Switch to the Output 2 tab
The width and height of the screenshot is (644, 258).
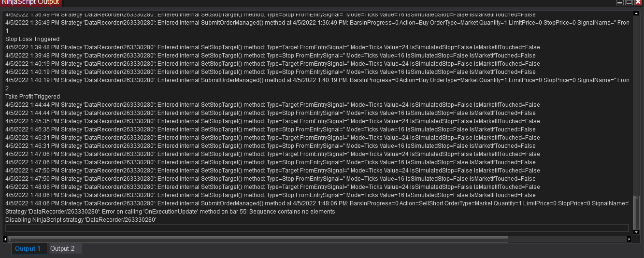(65, 249)
